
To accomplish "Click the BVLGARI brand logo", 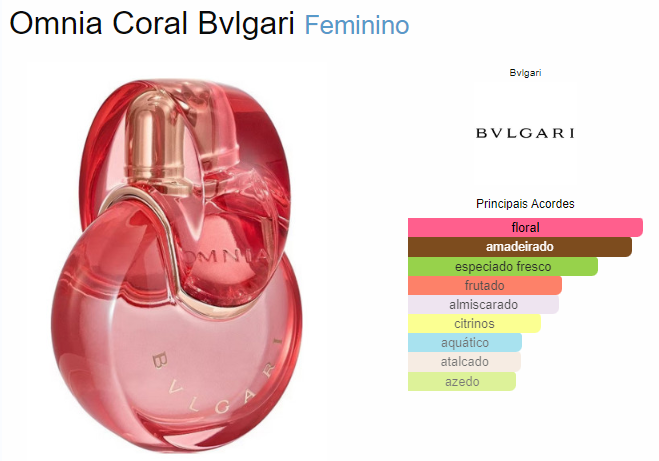I will [525, 133].
